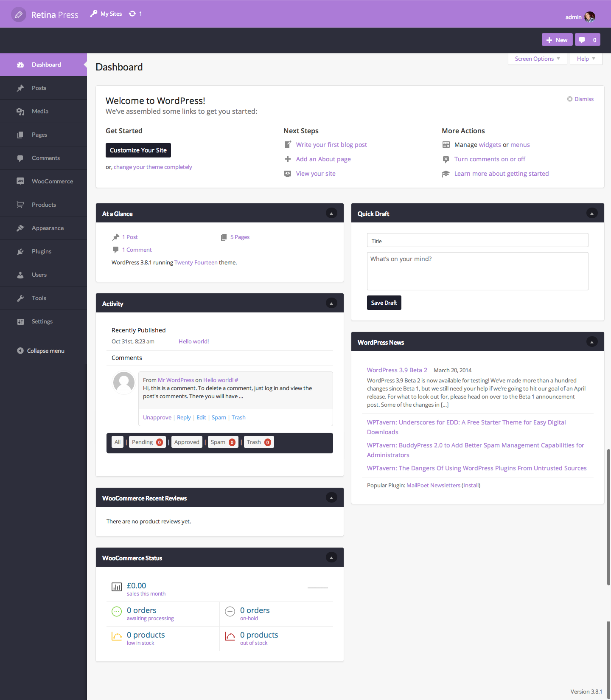Click the menus link under More Actions
The height and width of the screenshot is (700, 611).
[520, 145]
